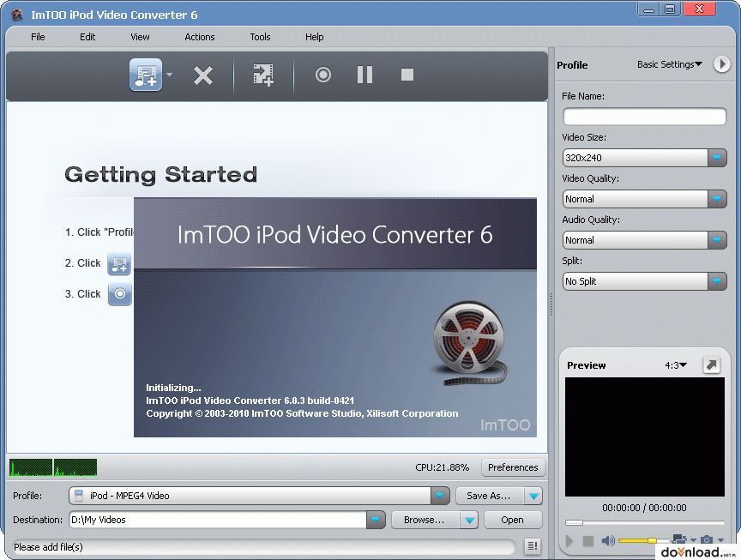The height and width of the screenshot is (560, 741).
Task: Start converting with the toolbar record icon
Action: (x=323, y=75)
